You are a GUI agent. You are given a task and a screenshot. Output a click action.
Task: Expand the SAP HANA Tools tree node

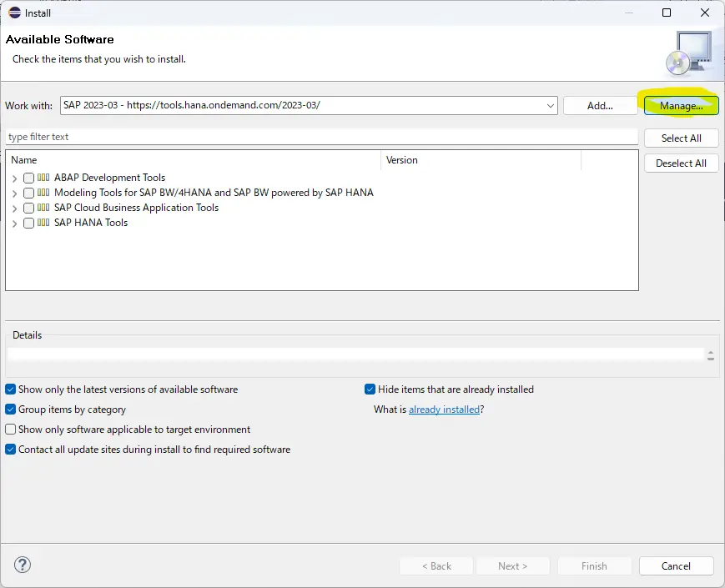pyautogui.click(x=14, y=224)
